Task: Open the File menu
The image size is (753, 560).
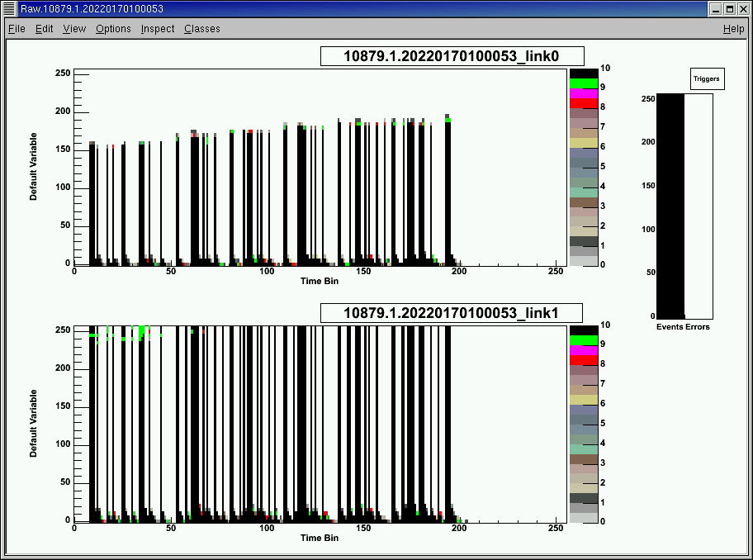Action: (16, 28)
